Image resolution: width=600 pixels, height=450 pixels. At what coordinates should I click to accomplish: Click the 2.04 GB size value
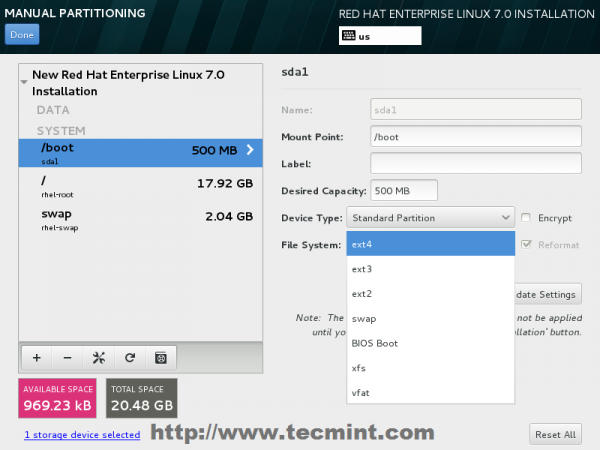coord(229,216)
